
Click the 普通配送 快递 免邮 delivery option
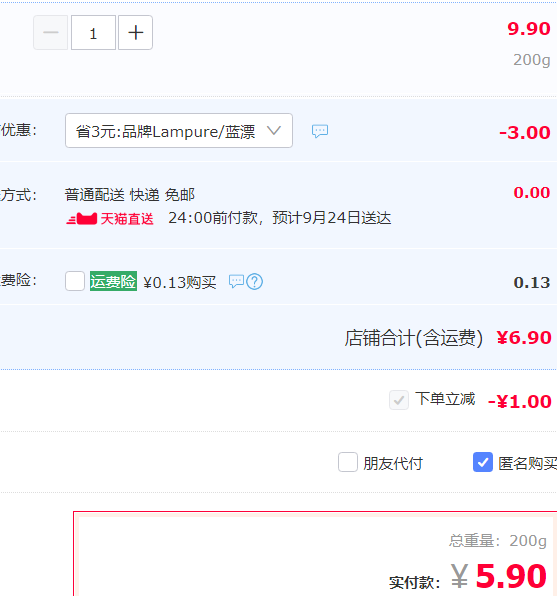pyautogui.click(x=130, y=195)
